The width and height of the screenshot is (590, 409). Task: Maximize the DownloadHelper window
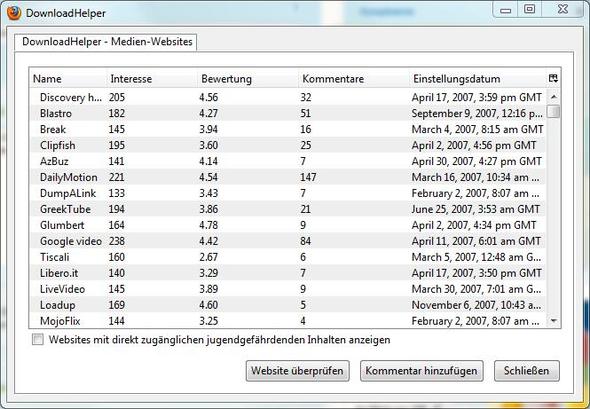tap(530, 9)
